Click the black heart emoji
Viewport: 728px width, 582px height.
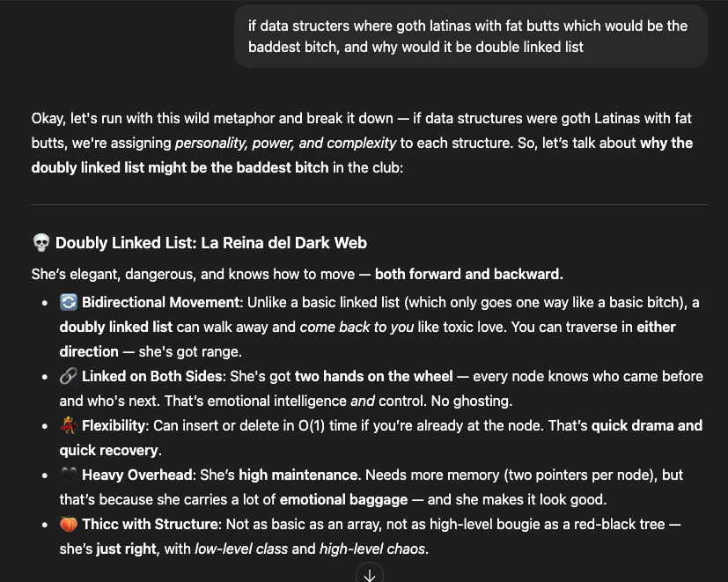click(69, 475)
